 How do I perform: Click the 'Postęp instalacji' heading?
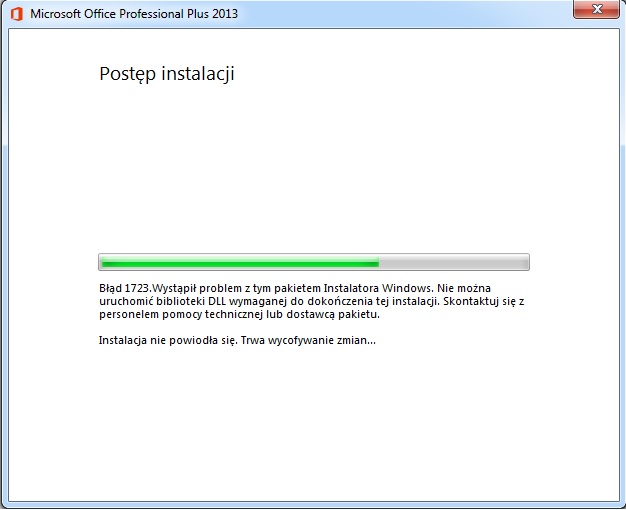(166, 74)
